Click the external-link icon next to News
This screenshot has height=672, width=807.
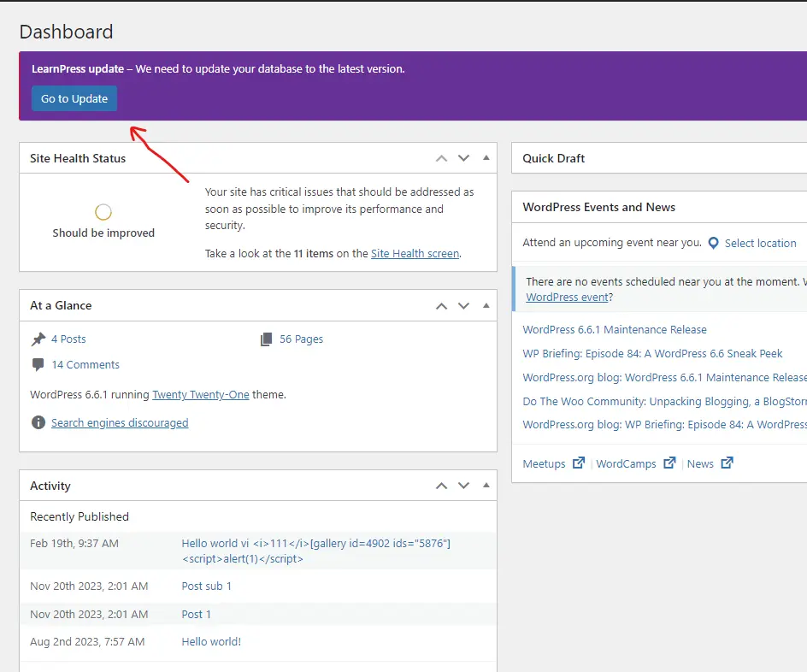click(726, 463)
